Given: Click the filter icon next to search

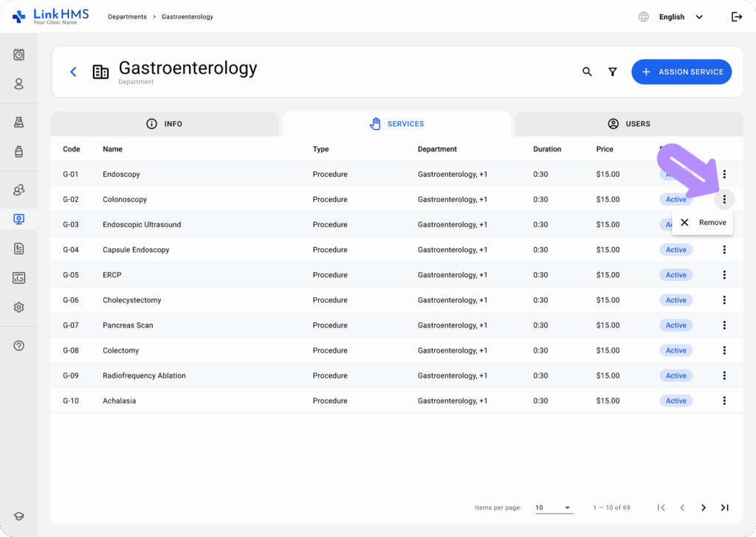Looking at the screenshot, I should (x=613, y=72).
